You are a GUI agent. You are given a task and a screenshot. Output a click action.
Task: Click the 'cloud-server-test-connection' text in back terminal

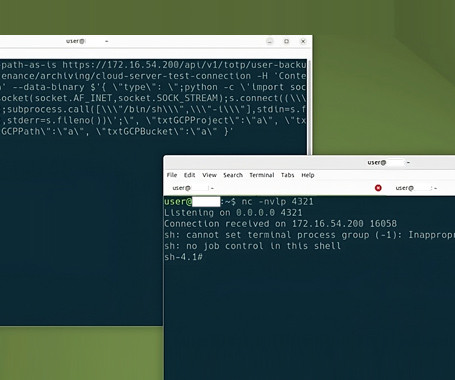tap(173, 76)
